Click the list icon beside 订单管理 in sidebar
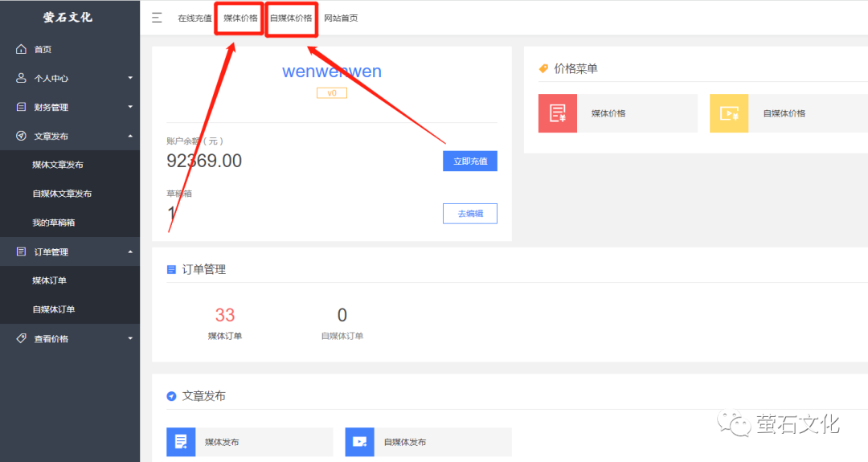The height and width of the screenshot is (462, 868). 21,251
